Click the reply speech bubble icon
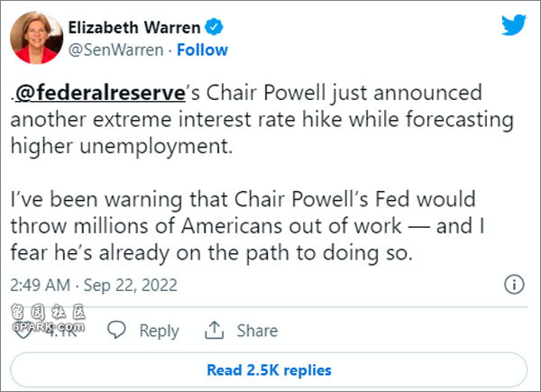Screen dimensions: 541x392 (116, 330)
